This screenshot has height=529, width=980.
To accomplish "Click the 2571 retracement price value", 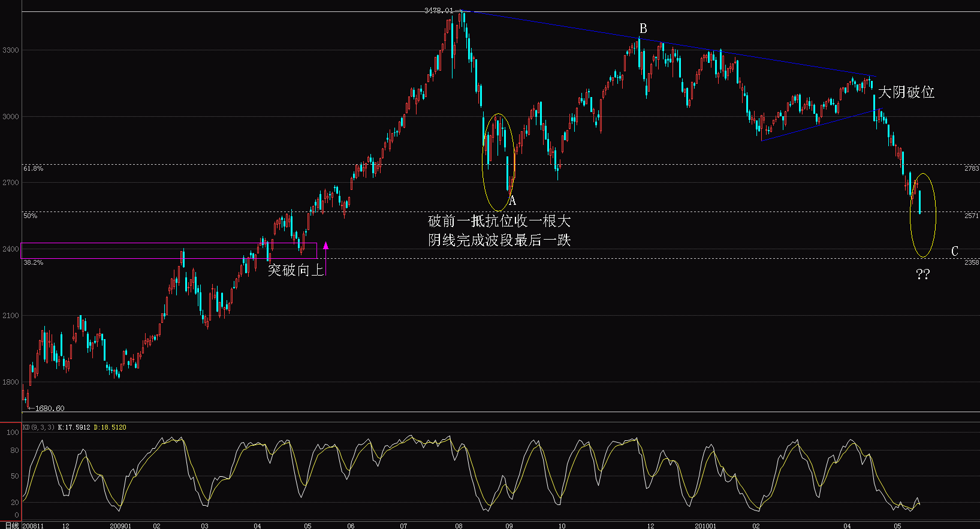I will point(972,216).
